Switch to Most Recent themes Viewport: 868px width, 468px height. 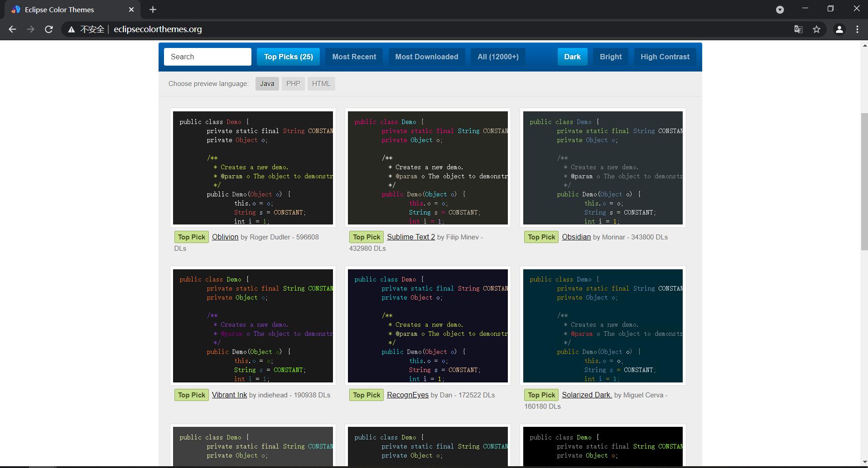(354, 57)
